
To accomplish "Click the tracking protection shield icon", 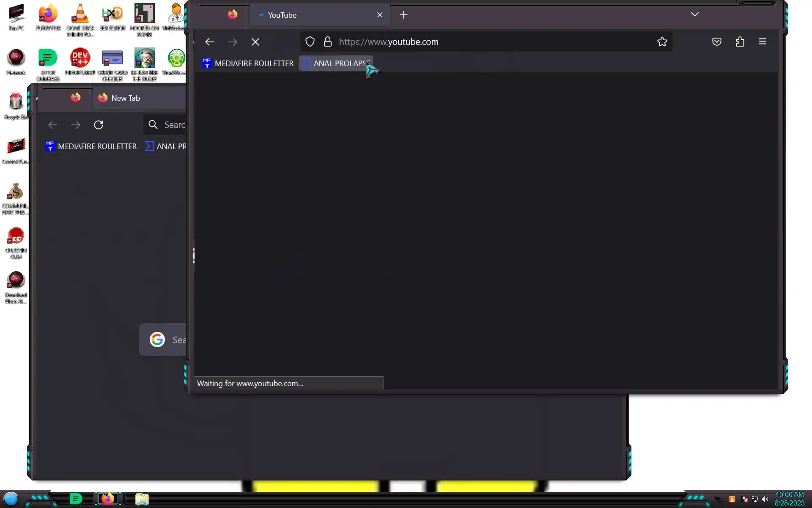I will click(310, 41).
